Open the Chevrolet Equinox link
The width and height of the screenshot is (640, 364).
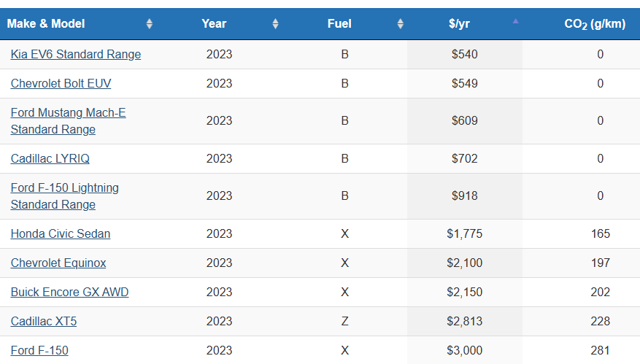pos(58,263)
